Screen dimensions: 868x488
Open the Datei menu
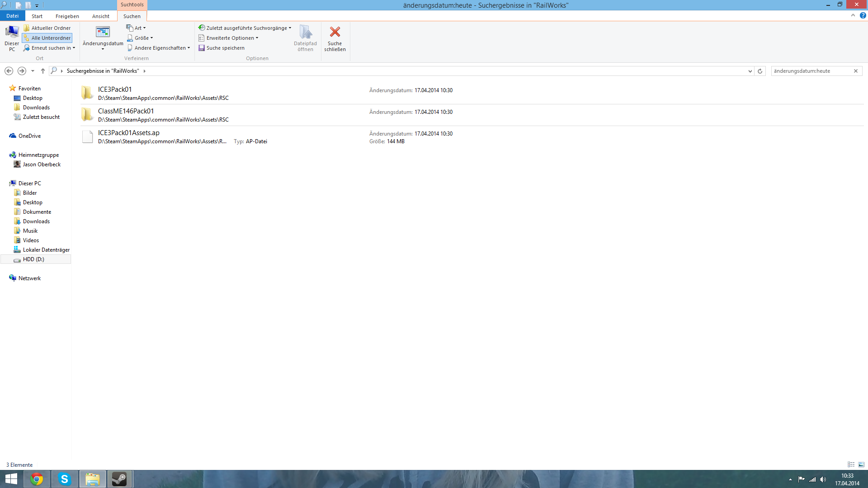[x=12, y=16]
